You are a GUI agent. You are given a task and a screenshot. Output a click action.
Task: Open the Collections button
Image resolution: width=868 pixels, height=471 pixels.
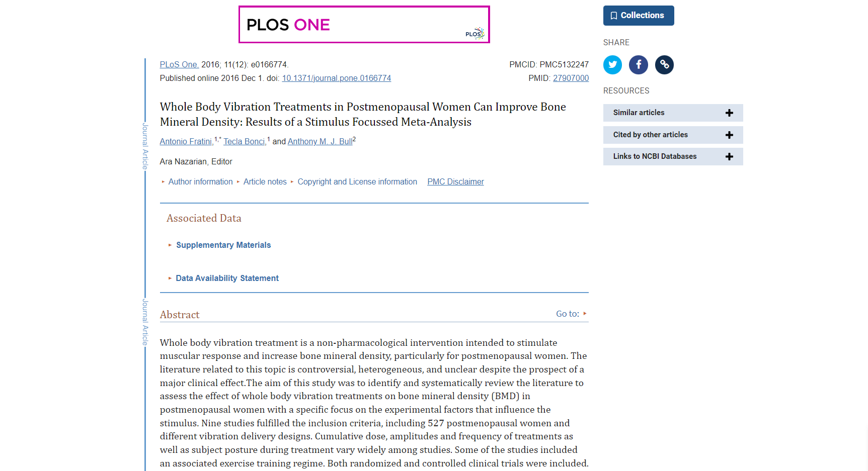point(638,16)
